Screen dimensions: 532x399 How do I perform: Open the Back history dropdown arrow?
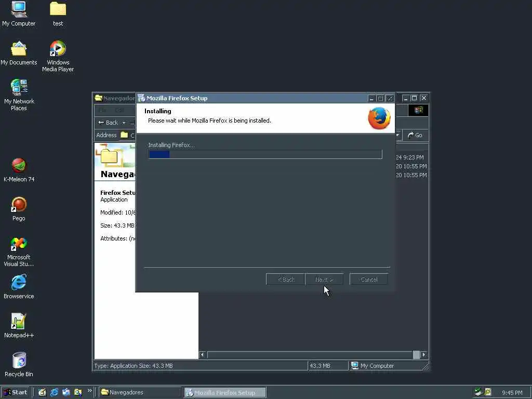(x=124, y=123)
